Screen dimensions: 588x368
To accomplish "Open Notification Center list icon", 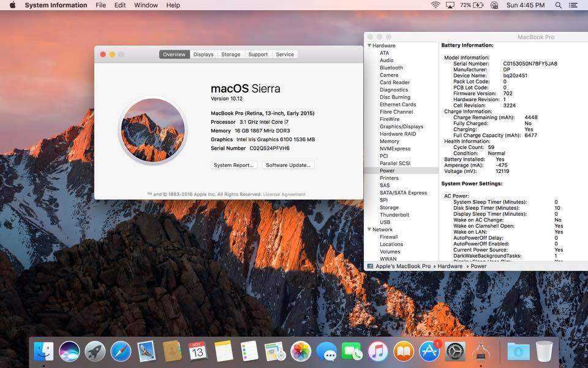I will click(573, 6).
